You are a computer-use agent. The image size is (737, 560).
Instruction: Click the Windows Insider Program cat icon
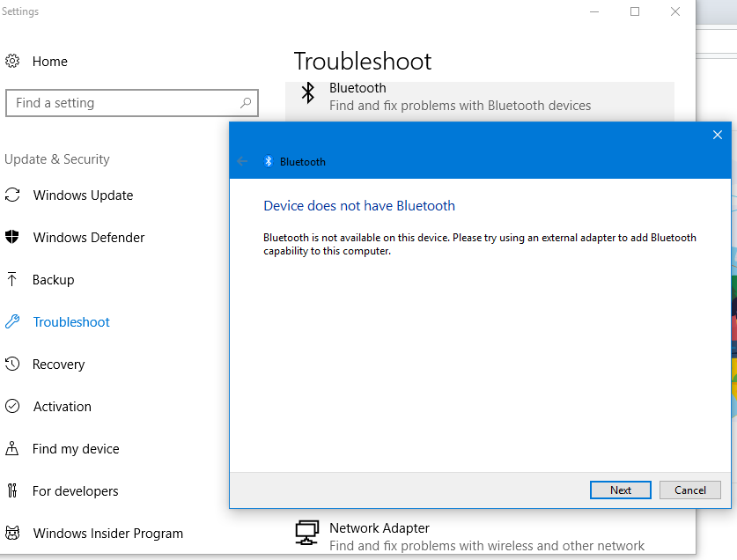[x=12, y=533]
